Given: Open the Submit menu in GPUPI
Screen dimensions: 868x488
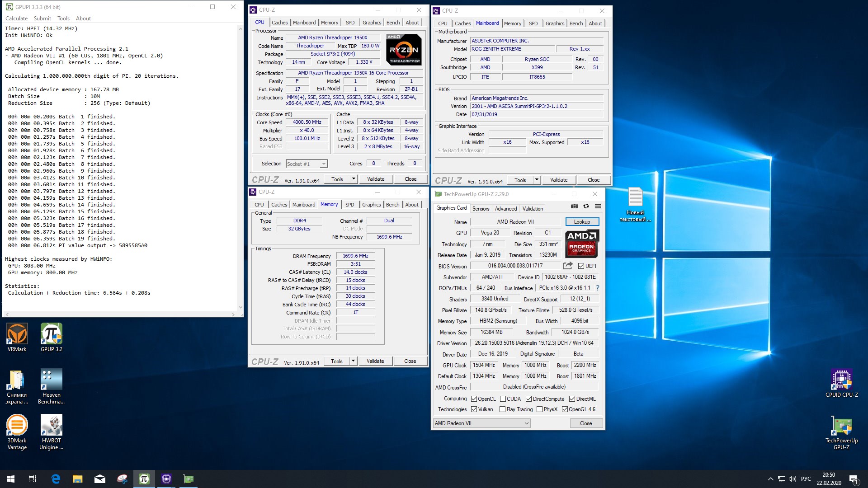Looking at the screenshot, I should point(42,19).
